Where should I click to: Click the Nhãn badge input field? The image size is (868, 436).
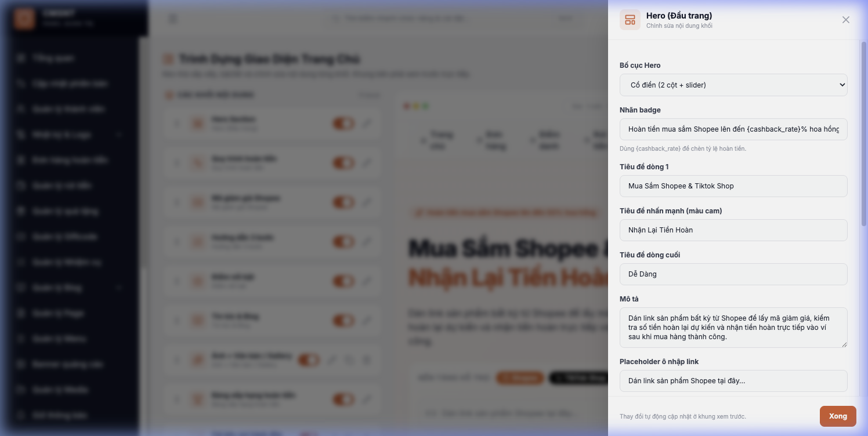(x=733, y=129)
